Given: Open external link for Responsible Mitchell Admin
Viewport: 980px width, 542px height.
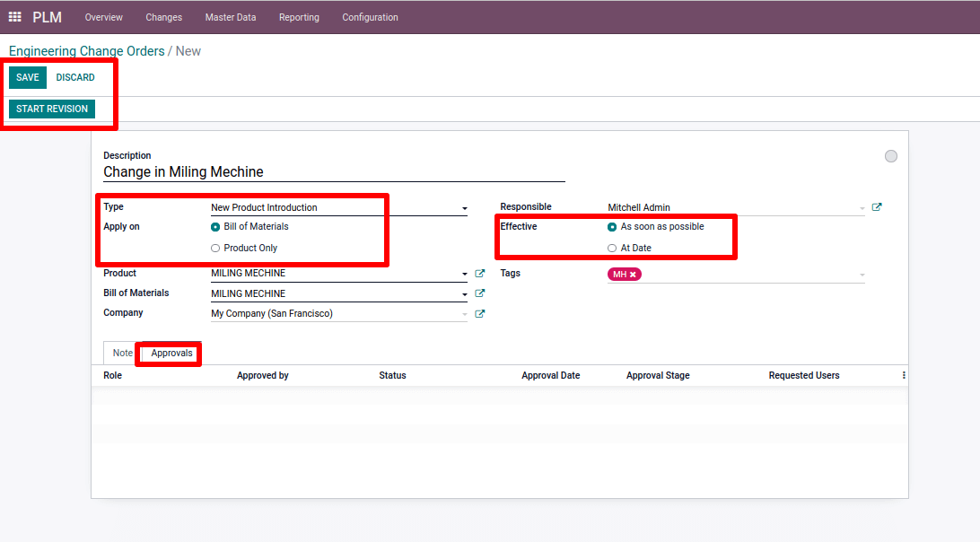Looking at the screenshot, I should [877, 207].
